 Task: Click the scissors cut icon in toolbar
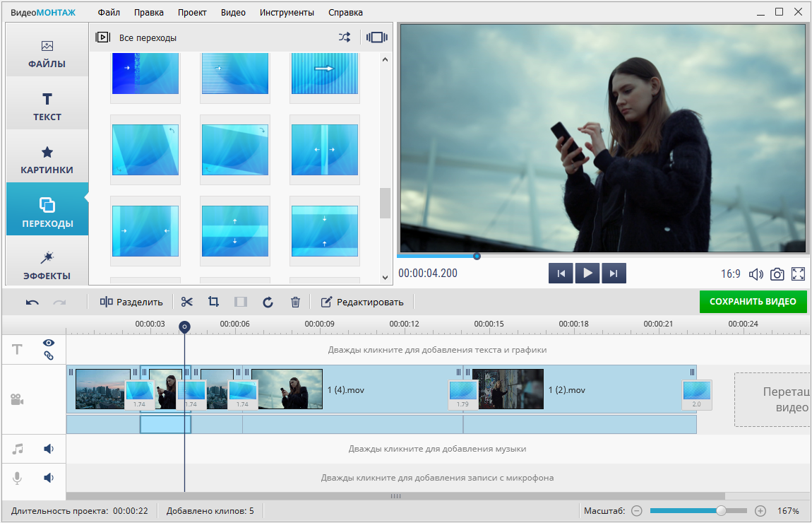coord(186,302)
